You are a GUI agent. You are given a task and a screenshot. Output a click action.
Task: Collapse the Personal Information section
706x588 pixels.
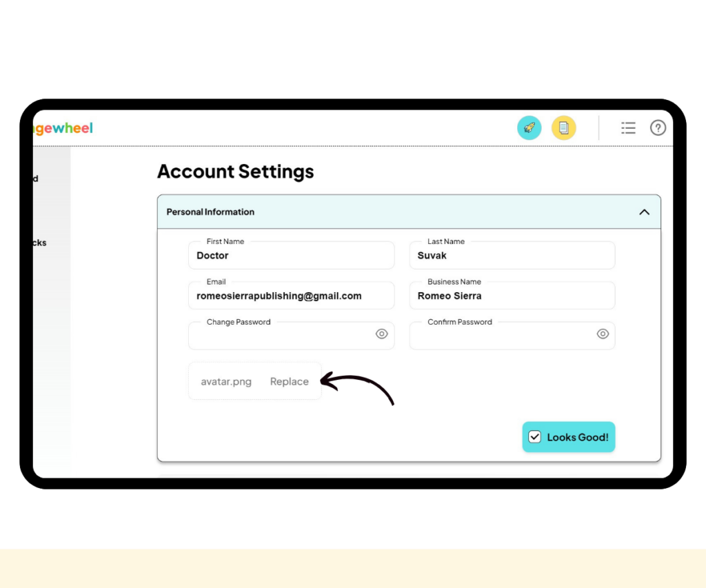pos(644,212)
